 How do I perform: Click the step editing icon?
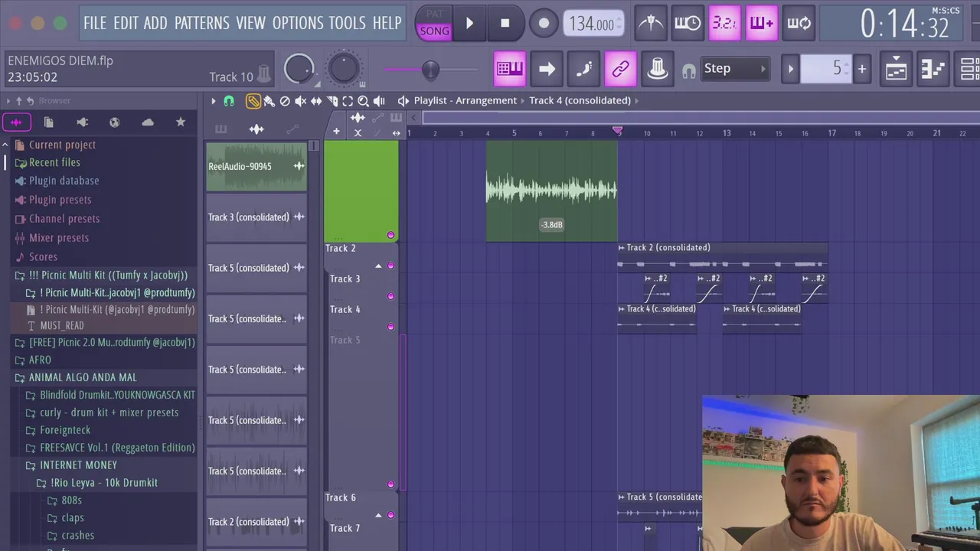[x=583, y=69]
